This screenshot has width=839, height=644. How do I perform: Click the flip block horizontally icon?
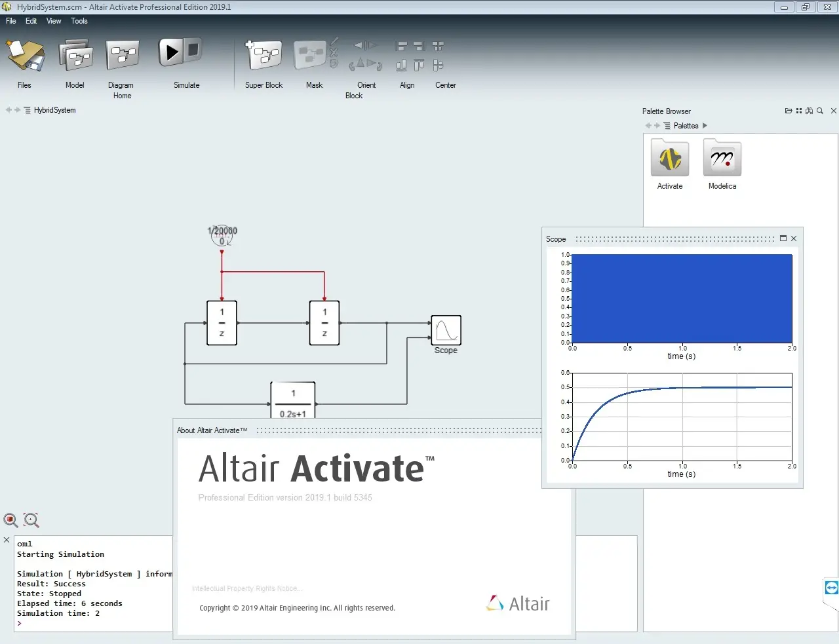coord(366,45)
